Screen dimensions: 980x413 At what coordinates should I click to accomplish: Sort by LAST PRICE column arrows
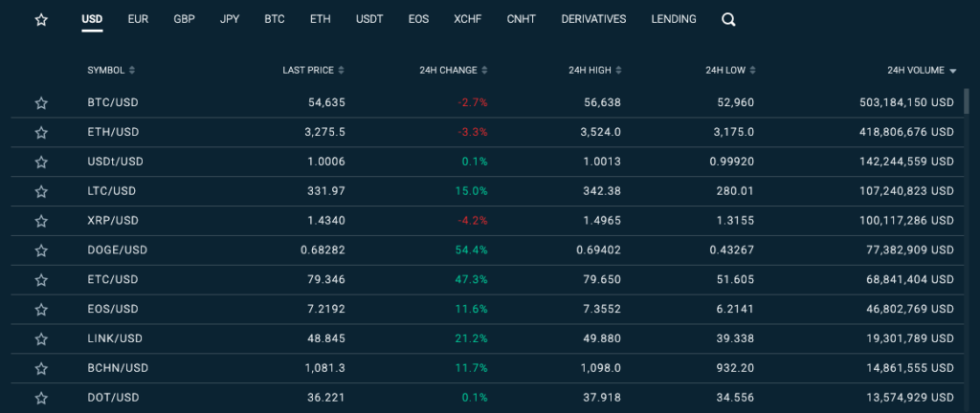(x=342, y=71)
